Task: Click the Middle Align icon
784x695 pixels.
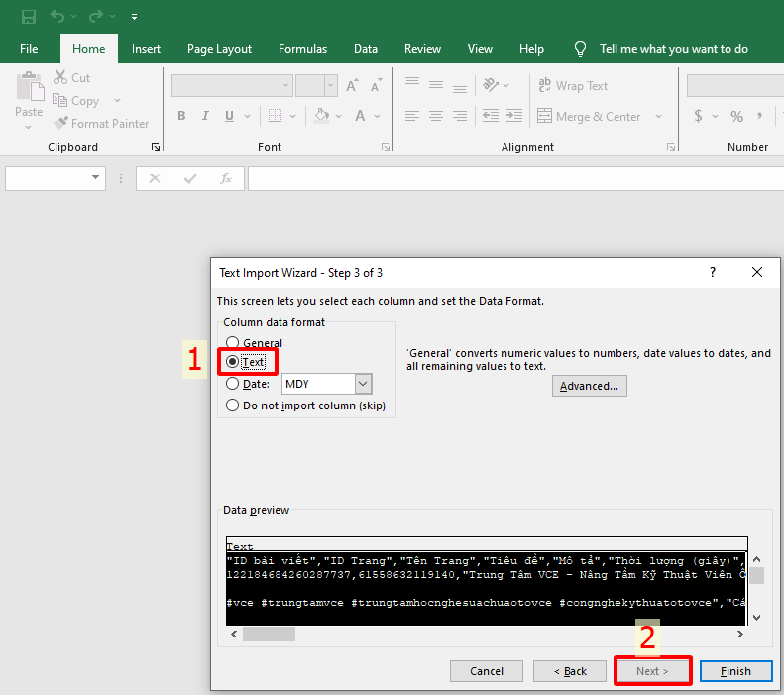Action: coord(436,85)
